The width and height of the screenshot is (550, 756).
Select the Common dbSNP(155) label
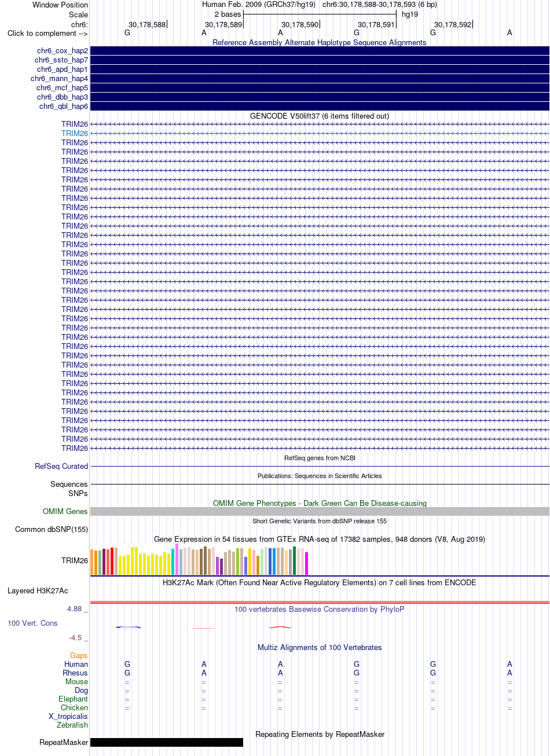tap(52, 529)
